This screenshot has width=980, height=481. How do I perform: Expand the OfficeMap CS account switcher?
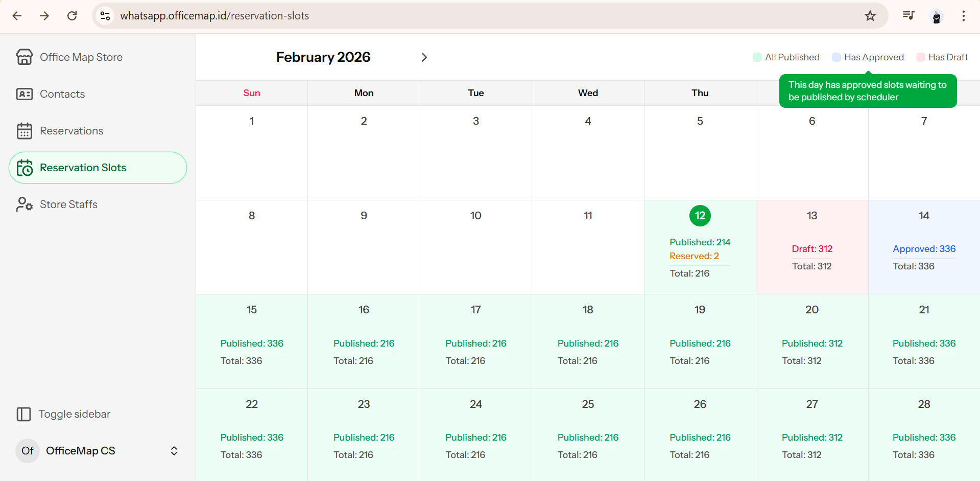[174, 451]
